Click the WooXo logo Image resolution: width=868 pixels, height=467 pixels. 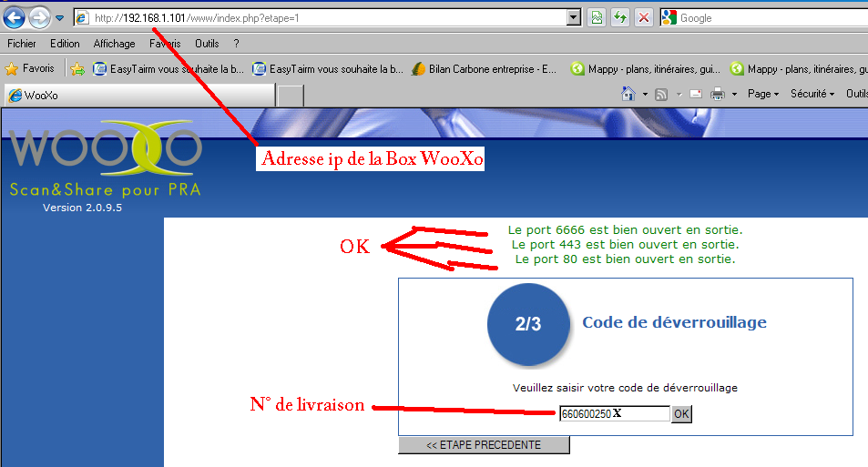click(105, 147)
